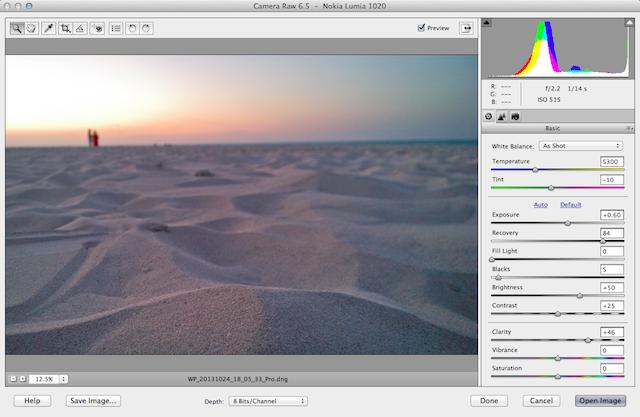
Task: Switch to the Detail tab
Action: [502, 117]
